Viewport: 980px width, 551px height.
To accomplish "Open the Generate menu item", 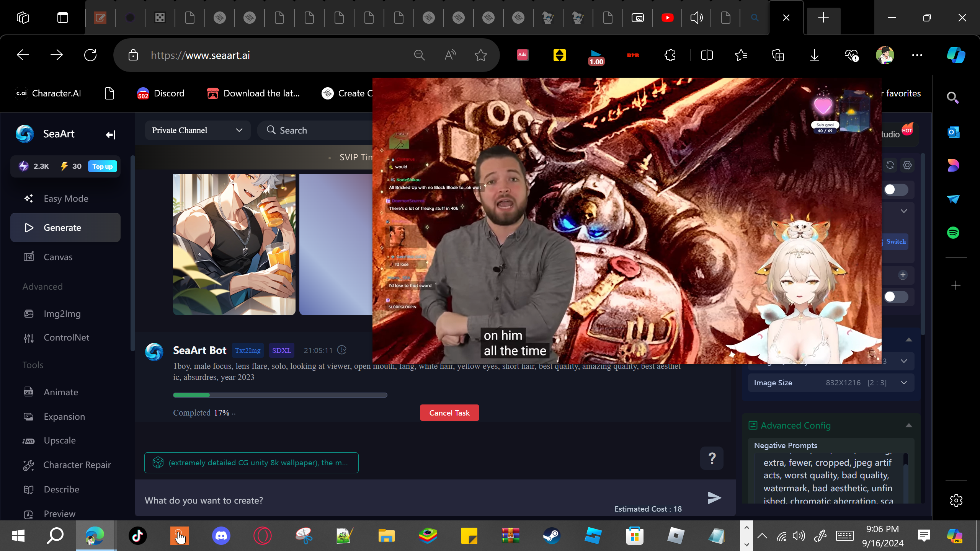I will pos(65,228).
